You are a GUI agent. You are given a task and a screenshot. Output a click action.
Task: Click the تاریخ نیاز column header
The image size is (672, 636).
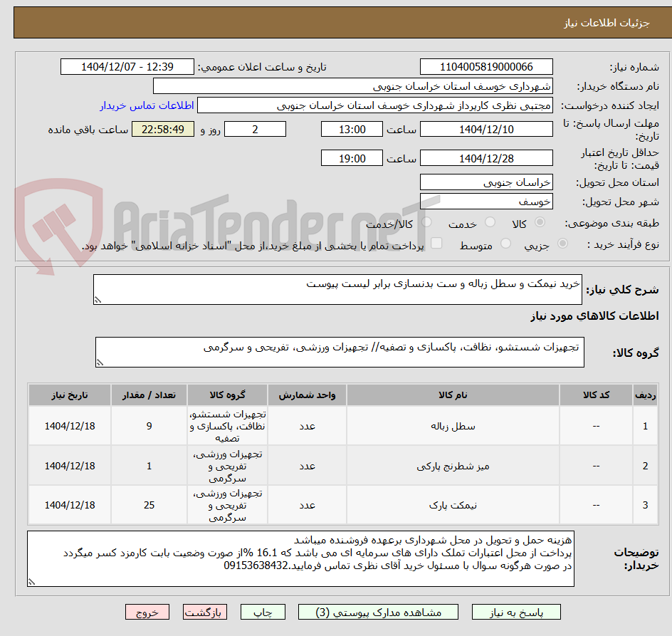point(70,395)
